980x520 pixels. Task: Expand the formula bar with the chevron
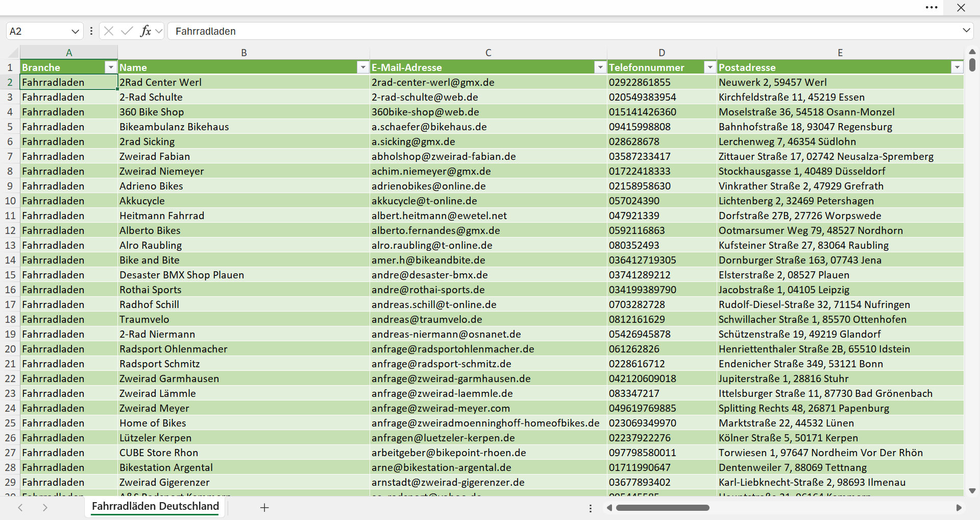click(966, 31)
